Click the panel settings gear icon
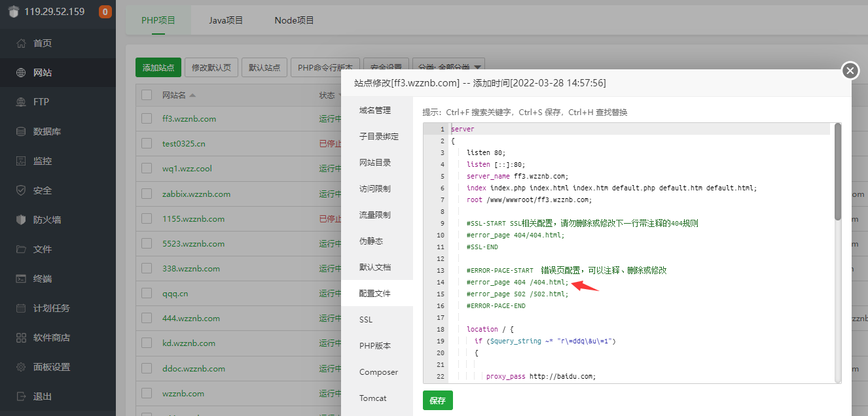The width and height of the screenshot is (868, 416). point(21,367)
